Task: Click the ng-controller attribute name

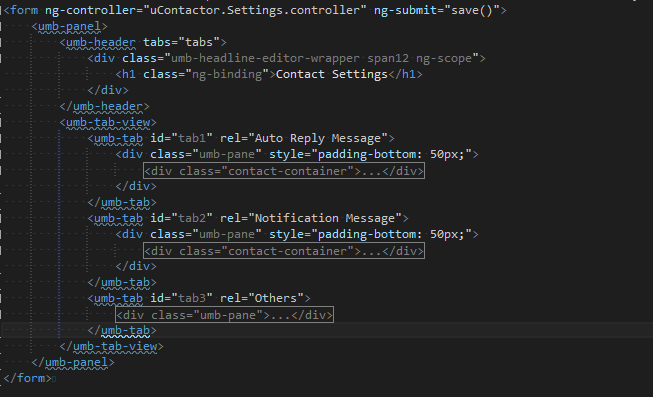Action: pos(90,10)
